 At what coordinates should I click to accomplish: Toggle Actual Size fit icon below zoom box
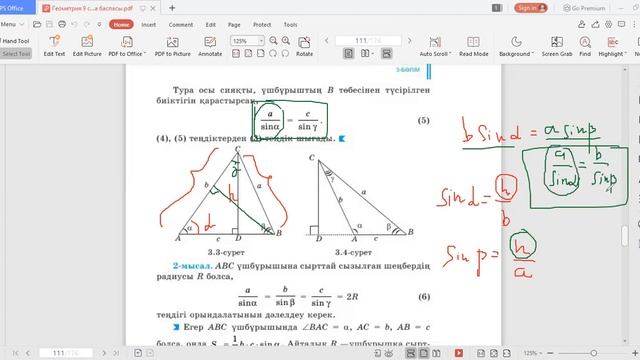pos(236,53)
